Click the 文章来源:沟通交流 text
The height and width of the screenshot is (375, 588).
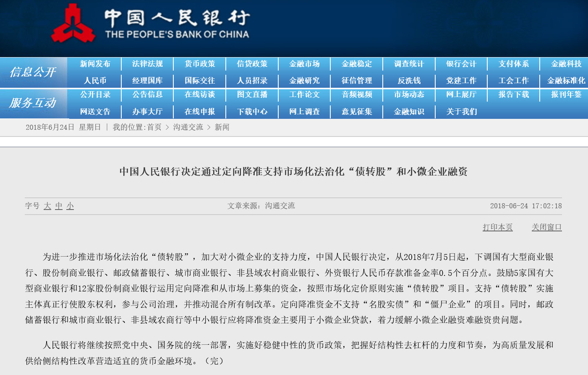point(261,206)
